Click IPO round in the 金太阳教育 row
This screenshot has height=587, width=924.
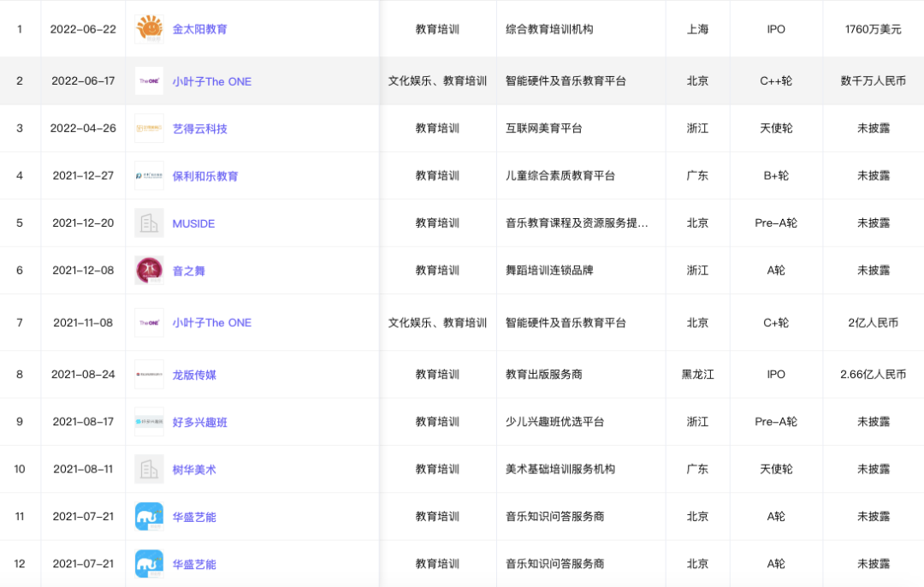(776, 29)
